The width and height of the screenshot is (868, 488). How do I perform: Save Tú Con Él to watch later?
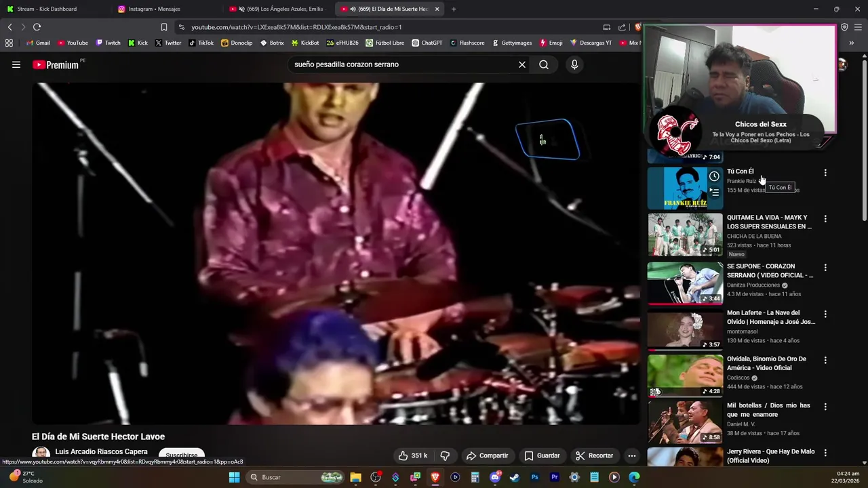pos(714,177)
